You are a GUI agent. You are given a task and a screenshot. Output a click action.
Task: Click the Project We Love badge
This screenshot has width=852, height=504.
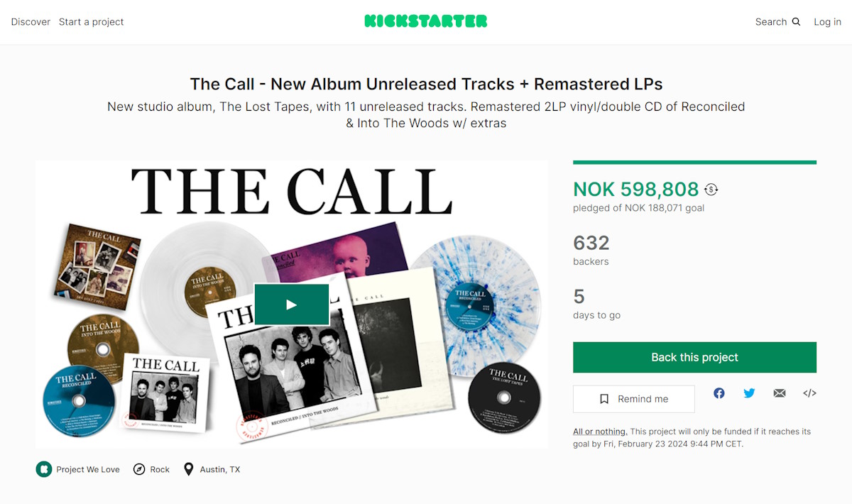(x=78, y=469)
